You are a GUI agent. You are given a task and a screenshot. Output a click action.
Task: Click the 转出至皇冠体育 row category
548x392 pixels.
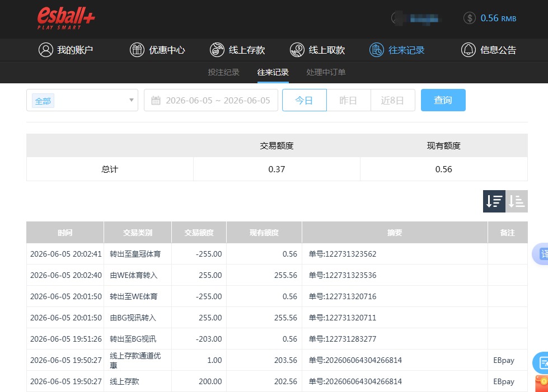click(135, 254)
